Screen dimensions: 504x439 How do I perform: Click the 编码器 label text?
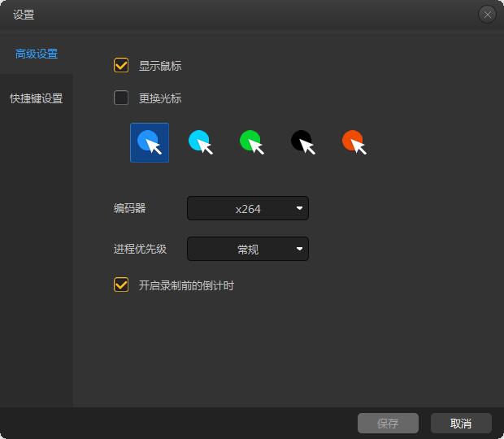[x=129, y=208]
